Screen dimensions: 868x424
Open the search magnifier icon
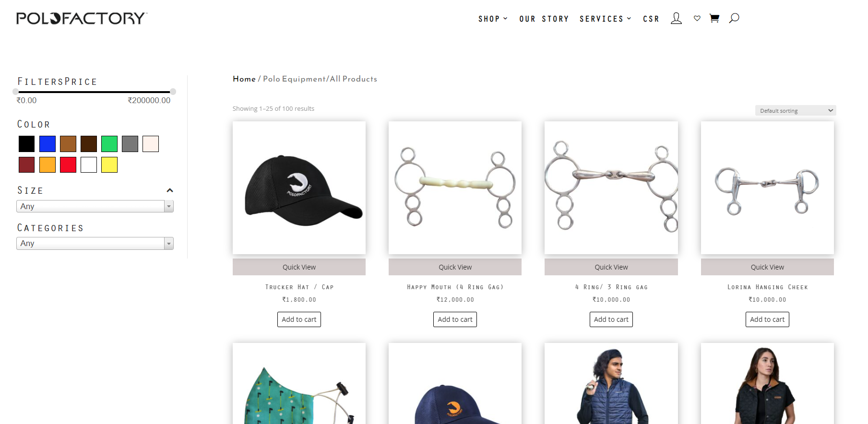734,18
